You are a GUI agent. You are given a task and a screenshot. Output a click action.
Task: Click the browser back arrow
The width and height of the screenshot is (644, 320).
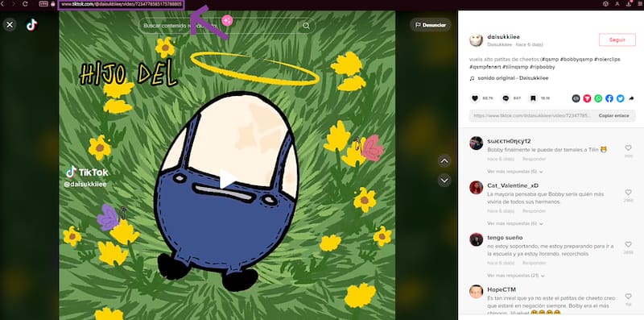[x=3, y=4]
